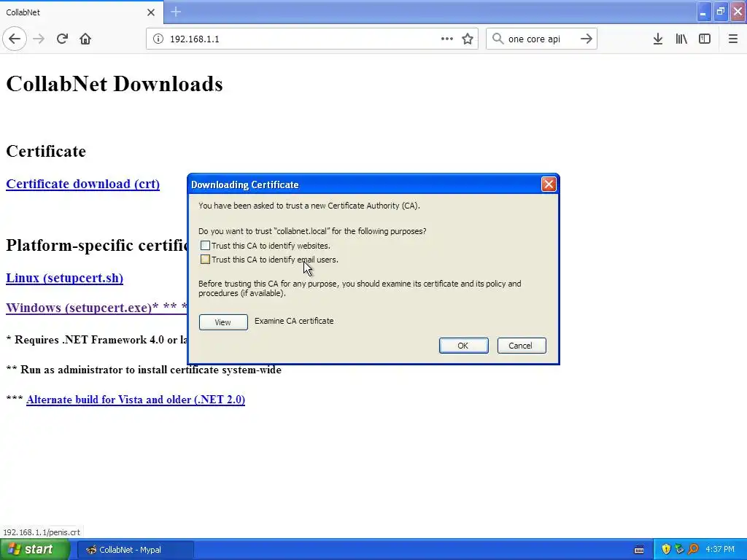Open the Certificate download (crt) link
Viewport: 747px width, 560px height.
(83, 184)
